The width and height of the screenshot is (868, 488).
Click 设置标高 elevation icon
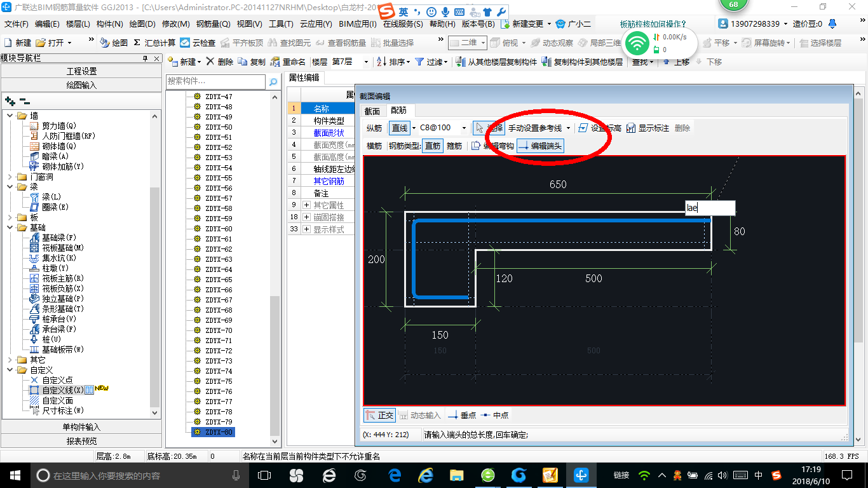[583, 128]
